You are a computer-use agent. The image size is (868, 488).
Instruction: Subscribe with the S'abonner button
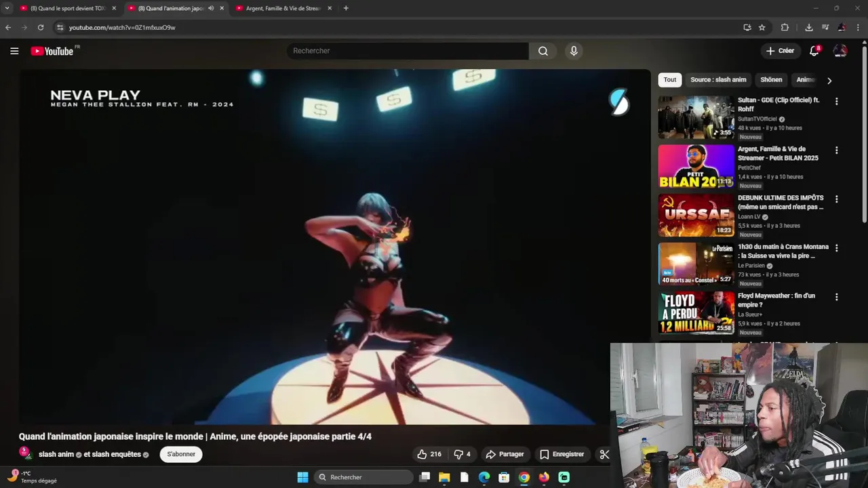point(181,454)
